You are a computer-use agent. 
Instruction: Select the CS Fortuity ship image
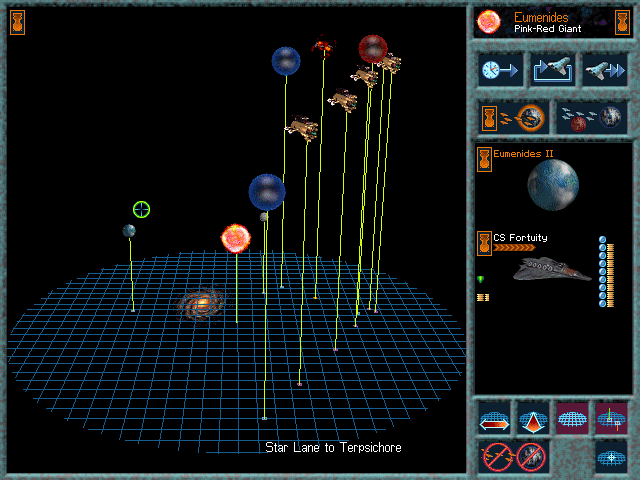[x=552, y=269]
